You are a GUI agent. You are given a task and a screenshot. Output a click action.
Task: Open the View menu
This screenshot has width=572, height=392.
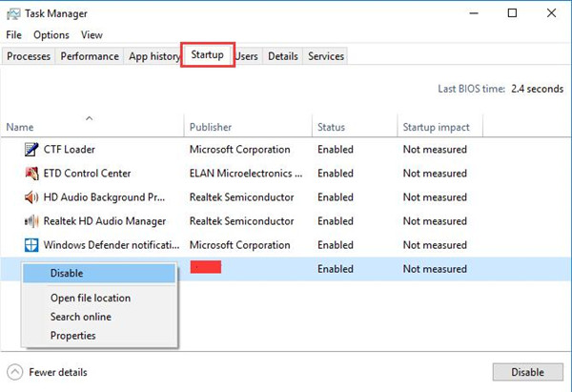[92, 35]
